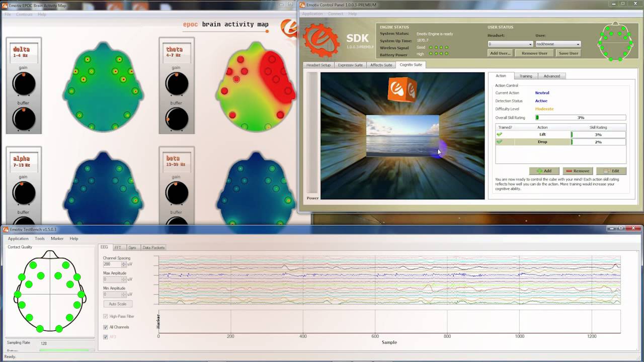Click the theta gain knob
The height and width of the screenshot is (362, 644).
pos(177,84)
